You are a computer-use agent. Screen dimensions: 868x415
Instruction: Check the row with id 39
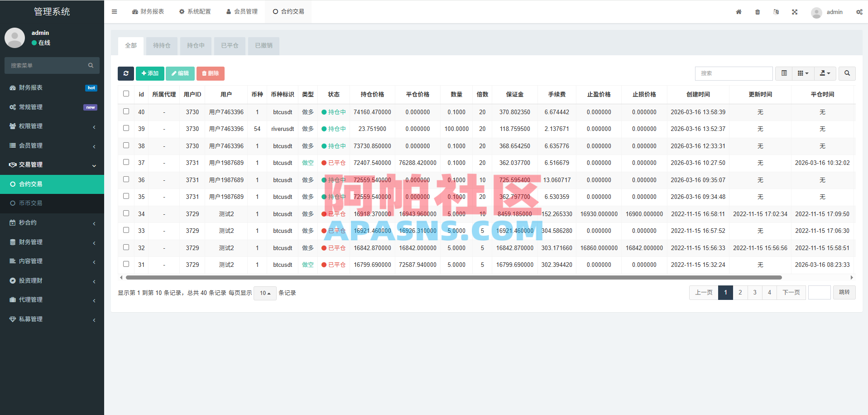click(126, 128)
